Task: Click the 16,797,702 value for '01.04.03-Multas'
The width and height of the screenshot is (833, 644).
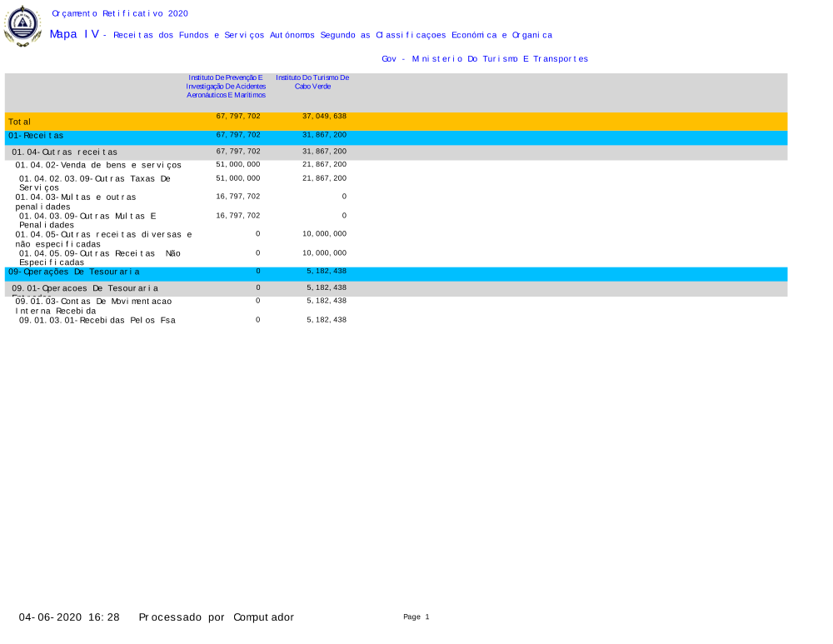Action: 238,197
